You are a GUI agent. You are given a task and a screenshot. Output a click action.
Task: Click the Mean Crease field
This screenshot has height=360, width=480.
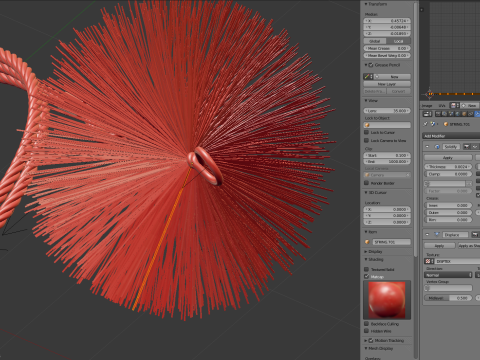pos(387,48)
